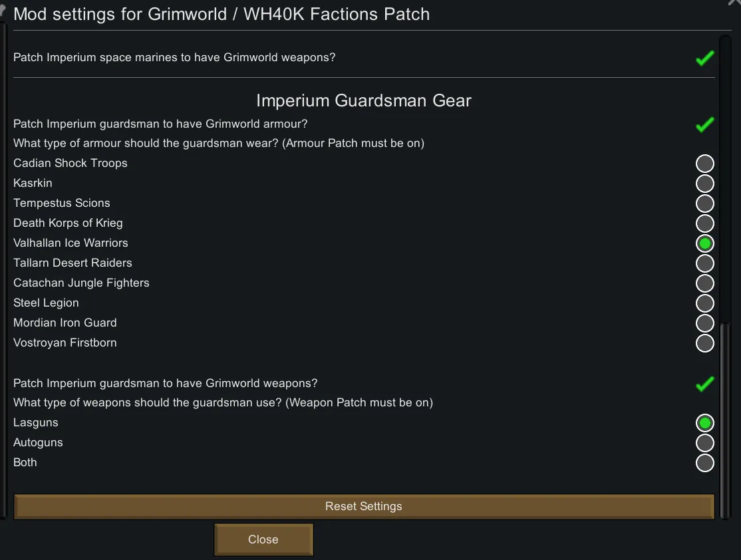Disable guardsman Grimworld armour patch checkmark
This screenshot has height=560, width=741.
(704, 124)
